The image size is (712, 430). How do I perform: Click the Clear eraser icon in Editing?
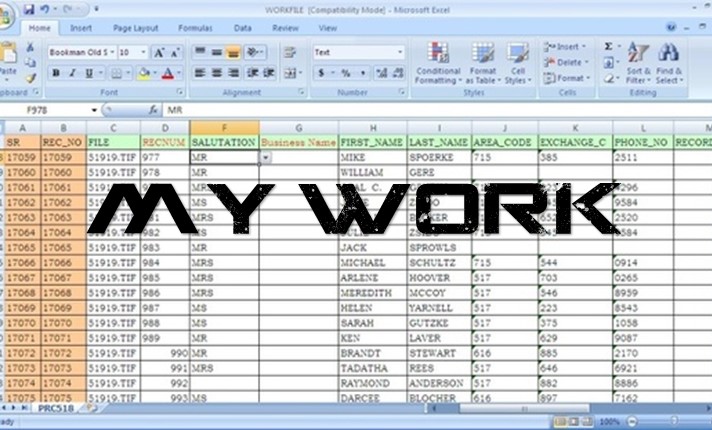tap(608, 79)
